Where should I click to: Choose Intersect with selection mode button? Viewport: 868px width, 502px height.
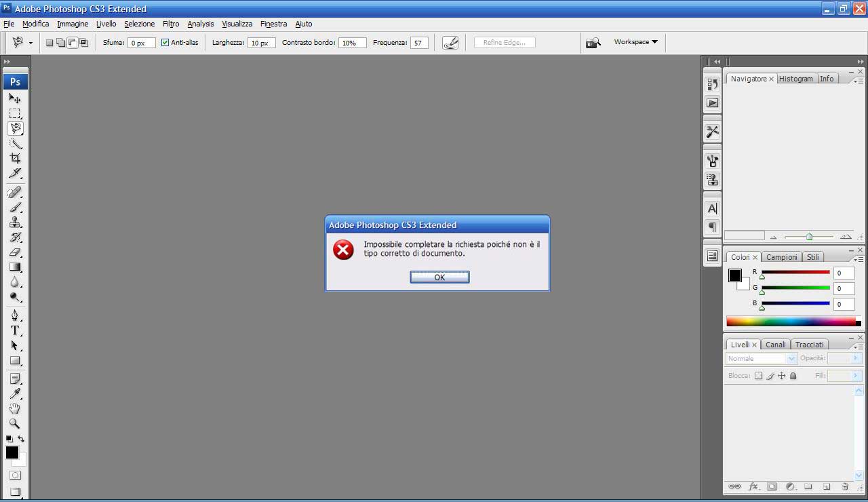coord(84,43)
